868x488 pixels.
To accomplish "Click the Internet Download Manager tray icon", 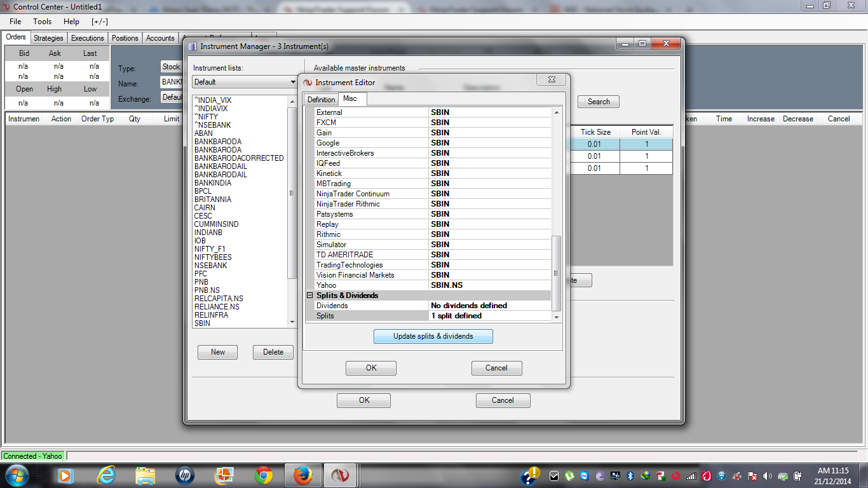I will 646,476.
